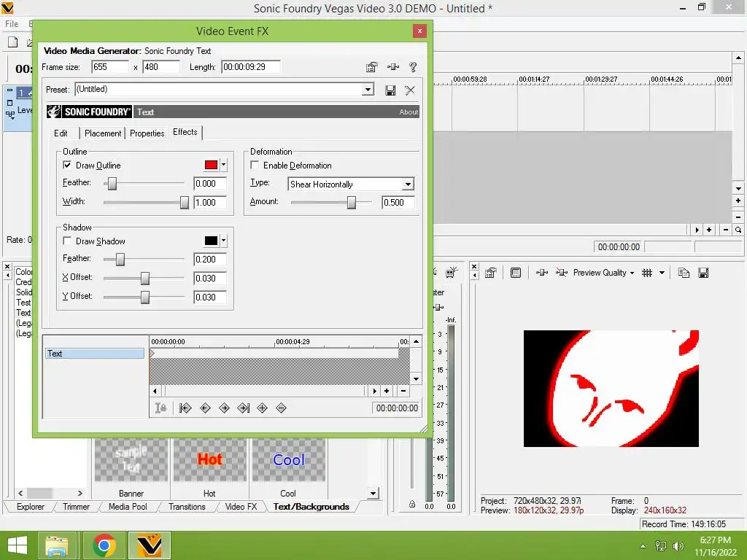The image size is (747, 560).
Task: Switch to the Placement tab
Action: [x=102, y=133]
